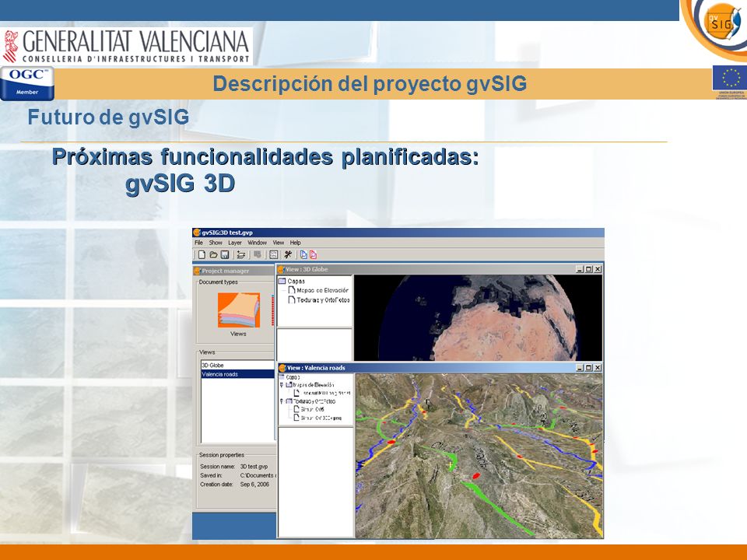Click the Generalitat Valenciana logo
This screenshot has width=747, height=560.
pos(127,46)
